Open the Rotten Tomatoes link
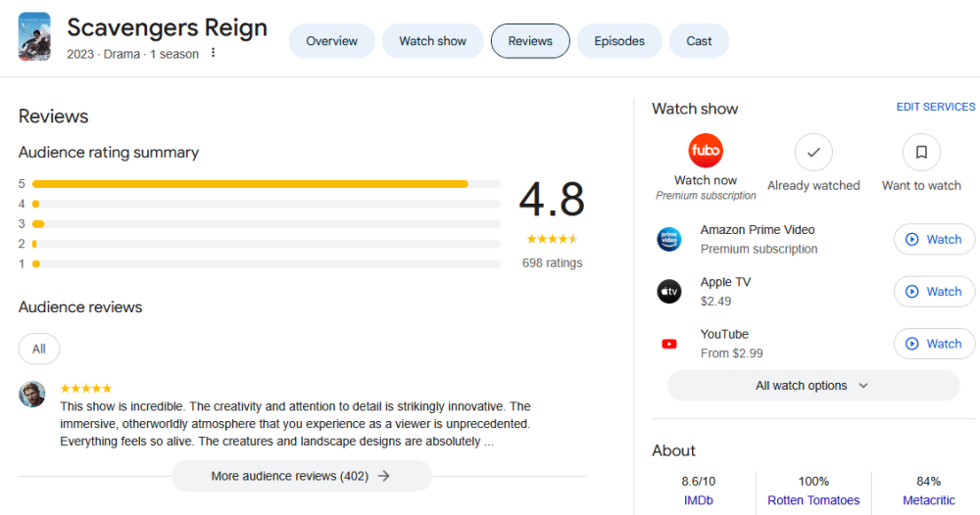 (813, 500)
